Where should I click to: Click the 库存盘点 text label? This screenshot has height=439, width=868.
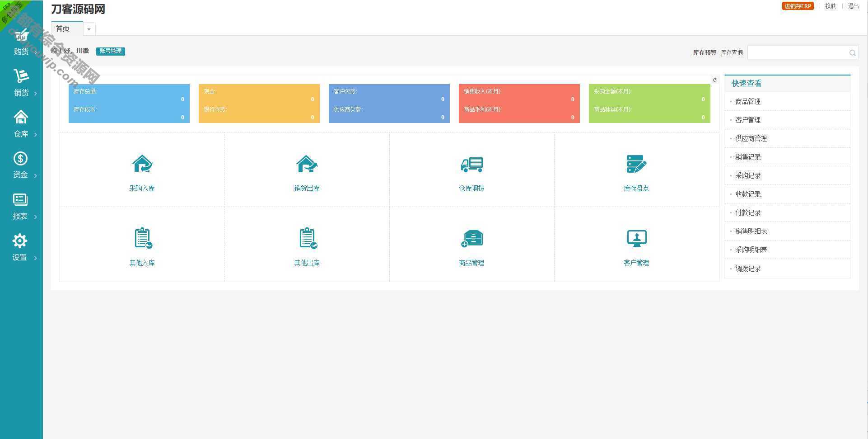click(637, 188)
